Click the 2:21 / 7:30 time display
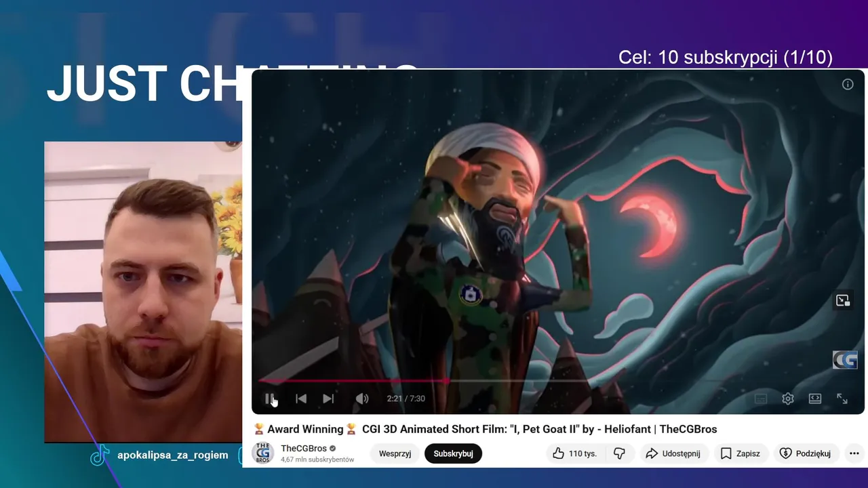The height and width of the screenshot is (488, 868). (406, 399)
